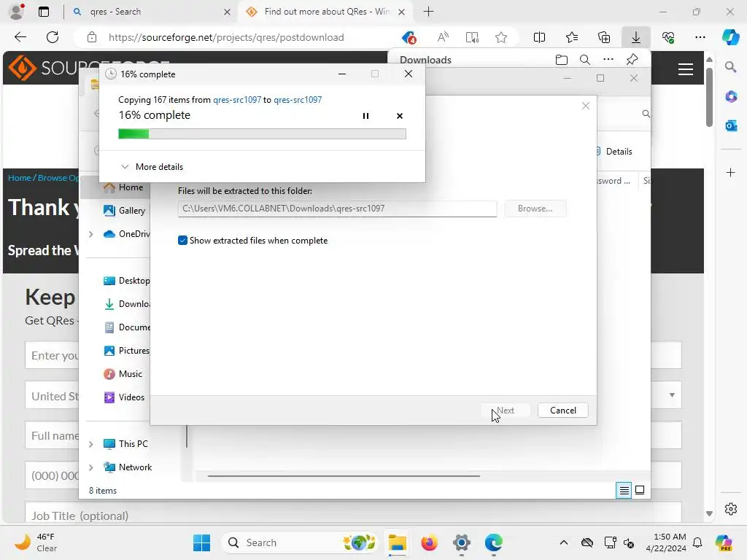Pause the file copy operation
The image size is (747, 560).
coord(365,116)
